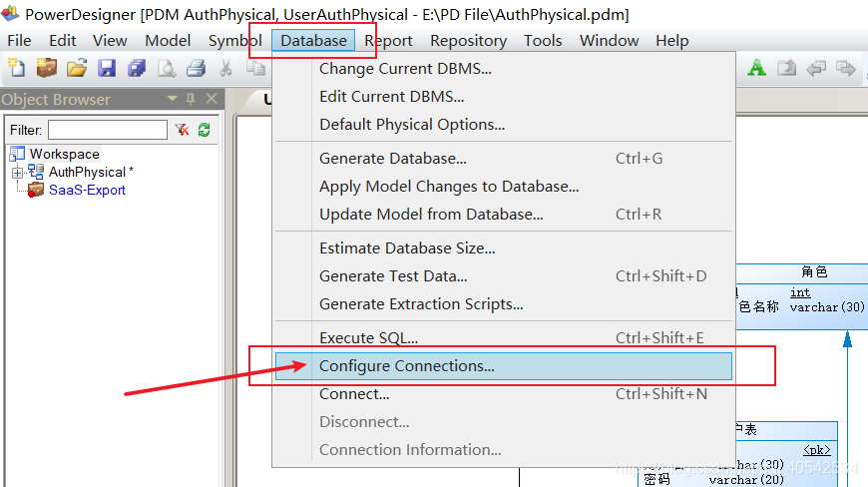
Task: Select Connect... menu entry
Action: coord(504,394)
